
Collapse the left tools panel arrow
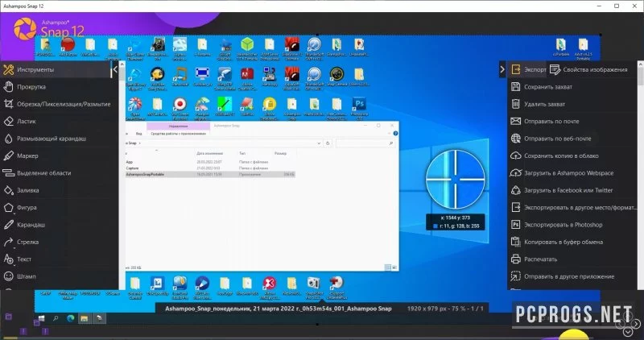tap(115, 69)
